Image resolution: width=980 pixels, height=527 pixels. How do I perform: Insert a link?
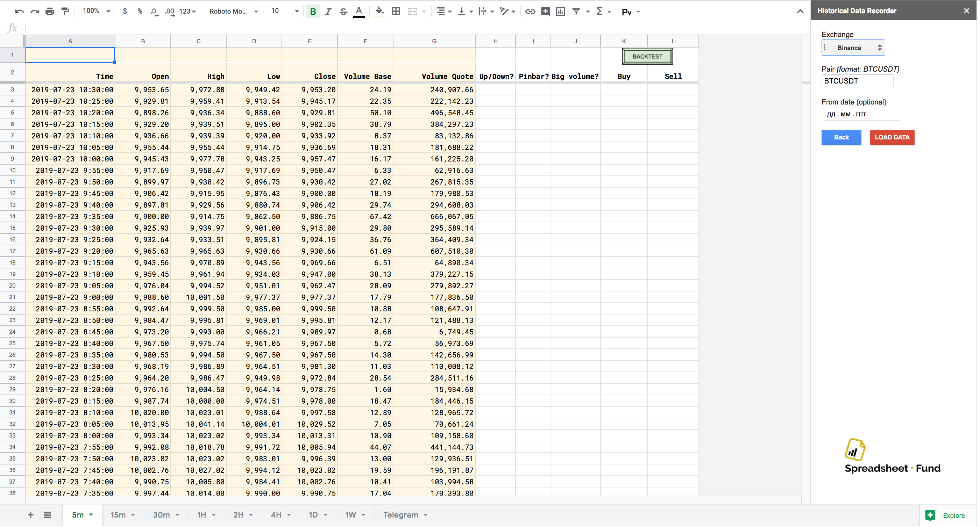[x=530, y=12]
